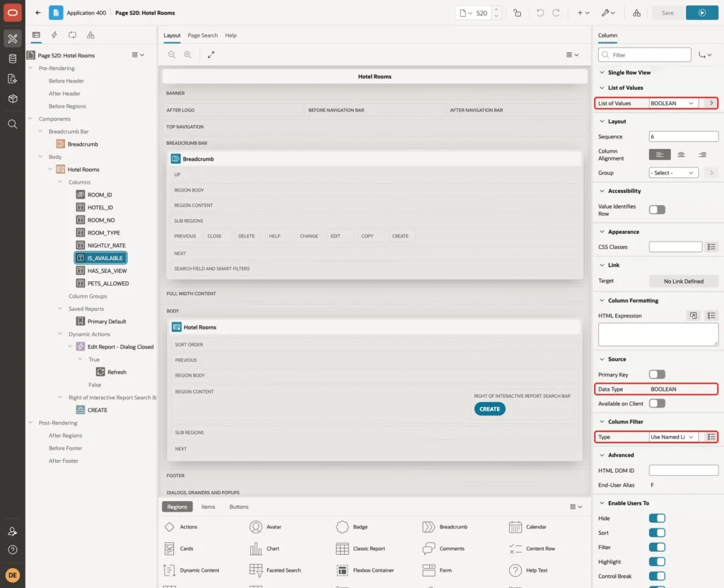Switch to the Buttons gallery tab
Viewport: 724px width, 588px height.
(239, 507)
